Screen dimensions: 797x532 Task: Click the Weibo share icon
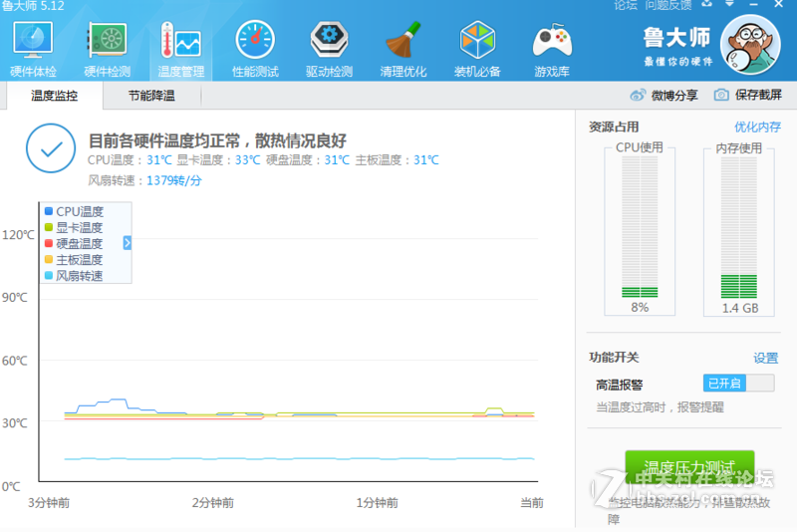638,95
